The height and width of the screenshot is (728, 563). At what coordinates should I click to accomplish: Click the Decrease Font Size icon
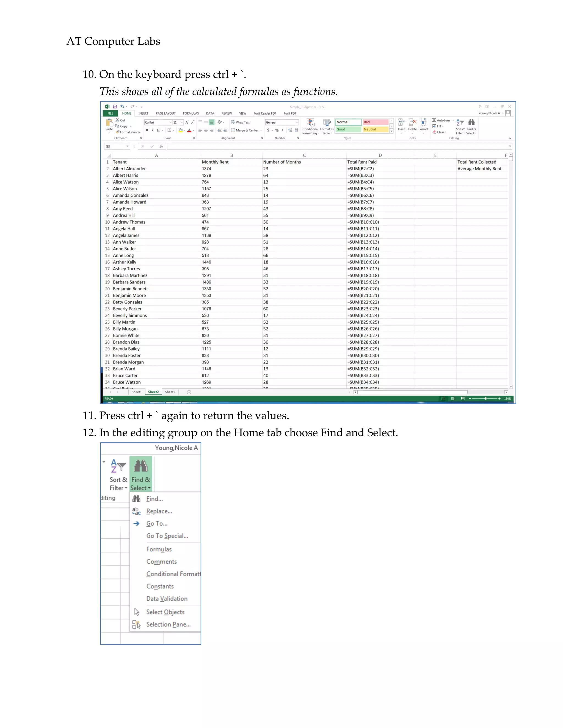[x=192, y=122]
